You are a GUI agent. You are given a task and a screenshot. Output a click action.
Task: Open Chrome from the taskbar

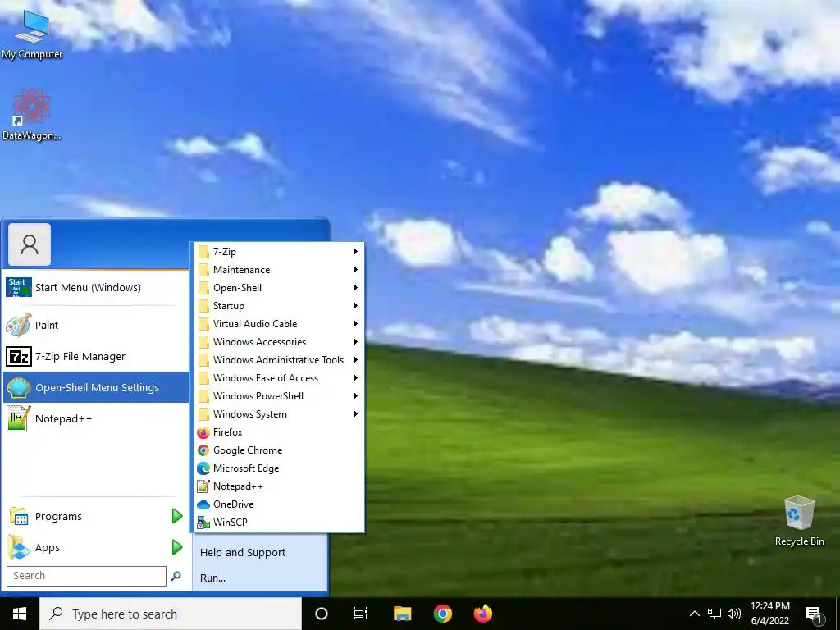[x=442, y=614]
